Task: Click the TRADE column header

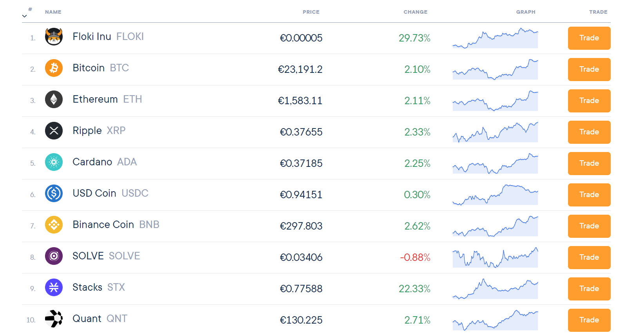Action: pyautogui.click(x=598, y=12)
